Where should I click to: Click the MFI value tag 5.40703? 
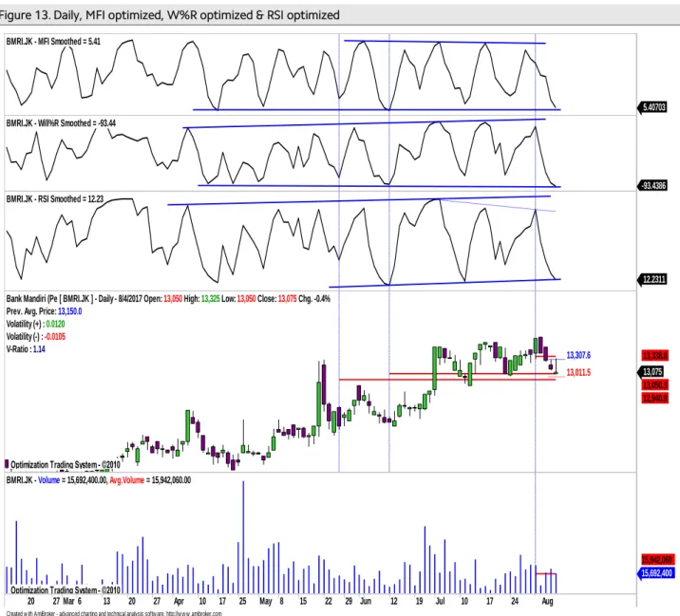652,107
